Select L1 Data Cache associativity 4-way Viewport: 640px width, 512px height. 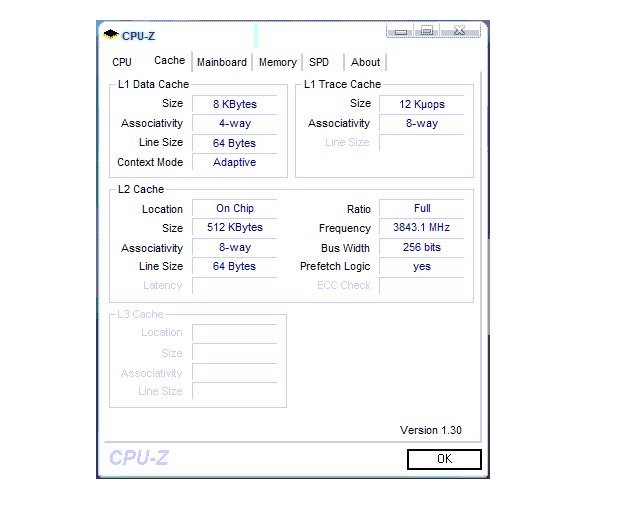(x=235, y=123)
